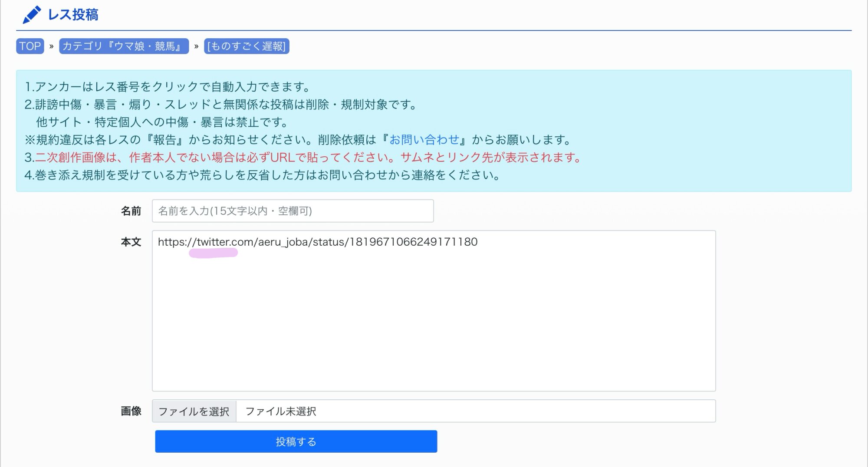Open the [ものすごく遅報] thread breadcrumb
The image size is (868, 467).
click(247, 46)
